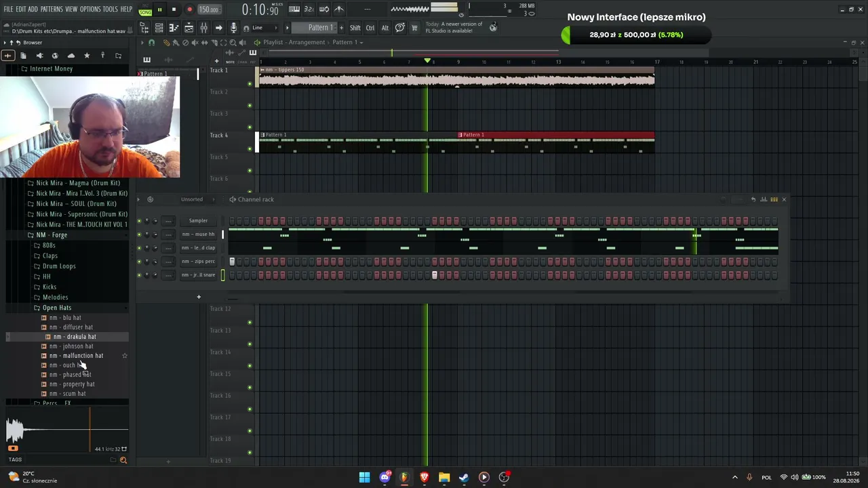
Task: Click the Browser add-folder icon
Action: pyautogui.click(x=118, y=56)
